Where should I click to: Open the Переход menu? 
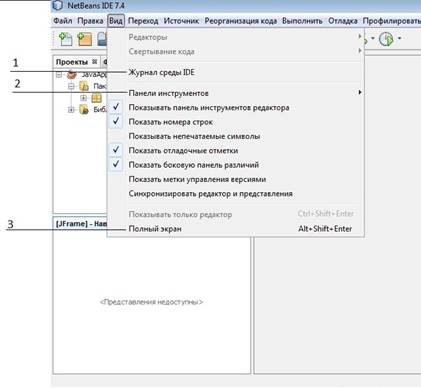click(143, 21)
